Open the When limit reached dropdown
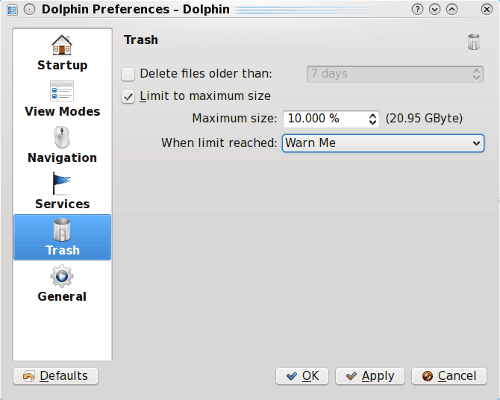The height and width of the screenshot is (400, 500). [x=383, y=143]
